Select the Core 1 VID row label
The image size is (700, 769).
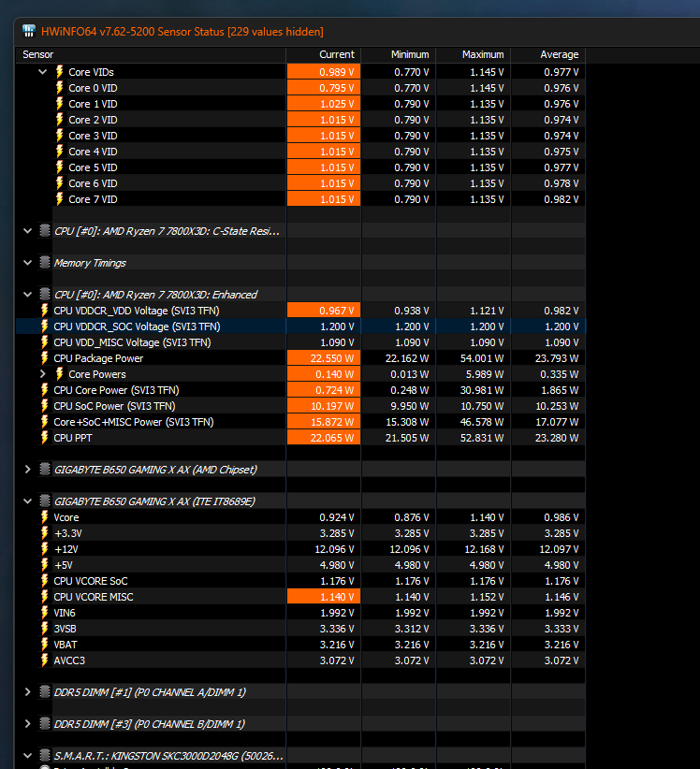tap(93, 104)
